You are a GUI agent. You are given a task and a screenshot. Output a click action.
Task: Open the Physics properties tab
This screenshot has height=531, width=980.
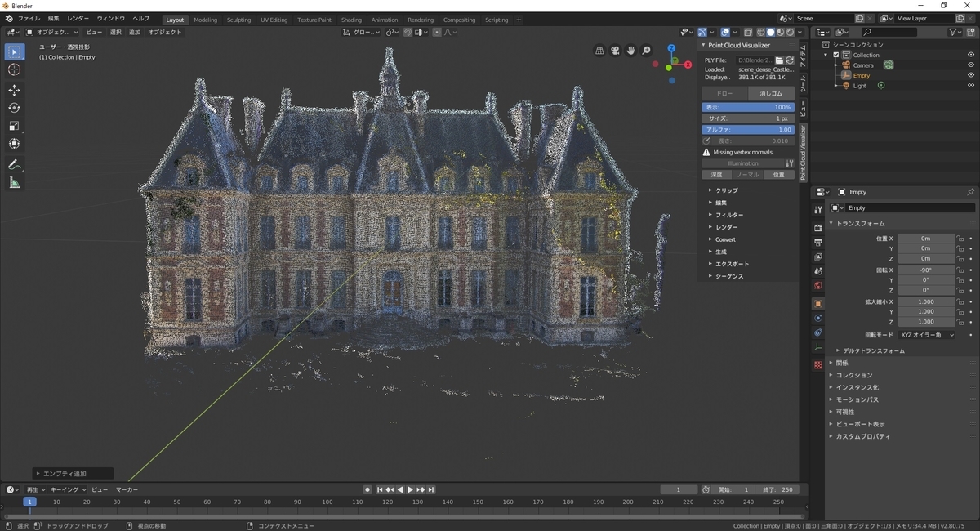pos(817,332)
